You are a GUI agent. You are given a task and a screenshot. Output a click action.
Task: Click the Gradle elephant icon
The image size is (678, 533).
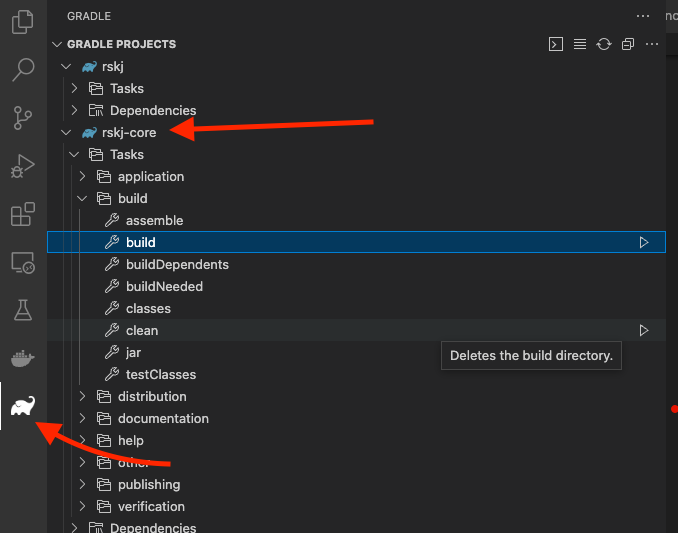tap(23, 406)
